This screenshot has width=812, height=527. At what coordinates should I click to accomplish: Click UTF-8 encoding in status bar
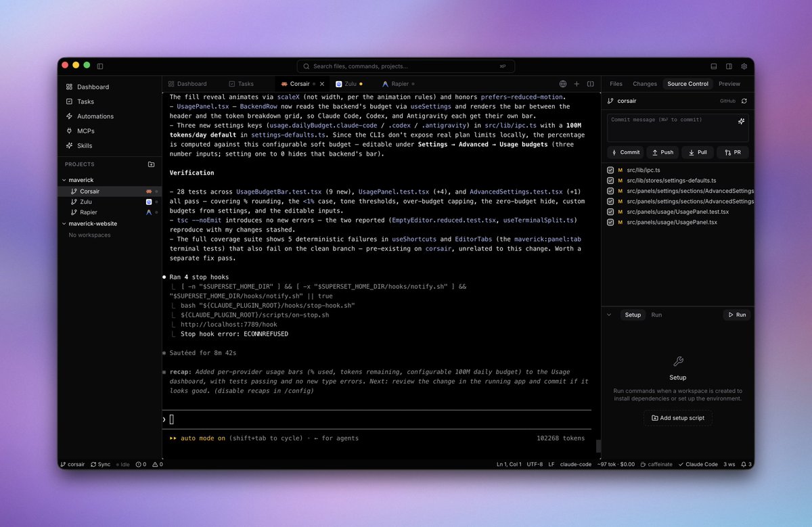(x=534, y=465)
